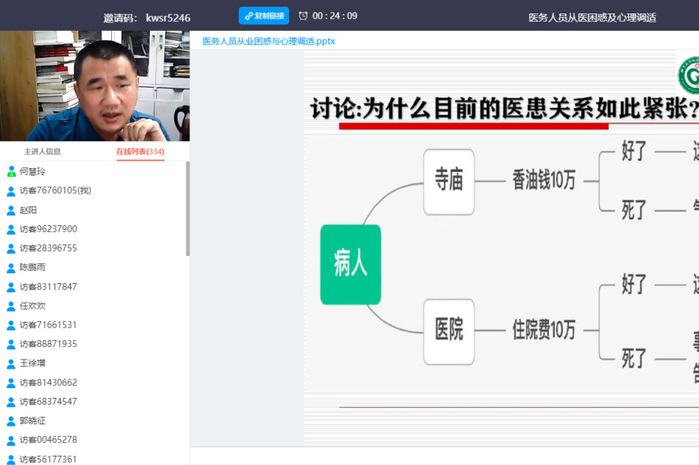The height and width of the screenshot is (465, 699).
Task: Click the presenter webcam video
Action: tap(94, 86)
